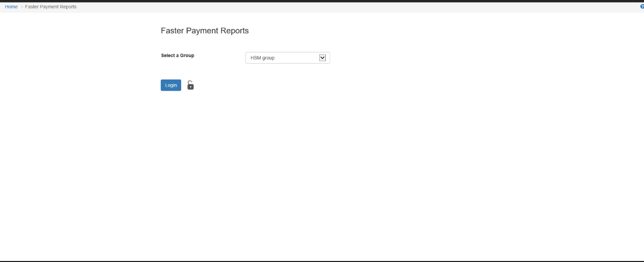Click the unlocked security status icon
Screen dimensions: 644x262
coord(190,86)
